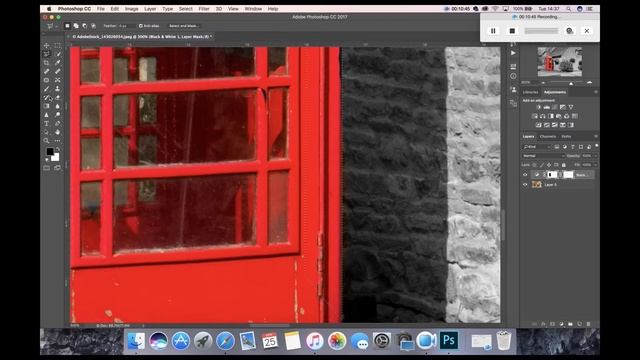Add an Invert adjustment
Image resolution: width=640 pixels, height=360 pixels.
(538, 125)
